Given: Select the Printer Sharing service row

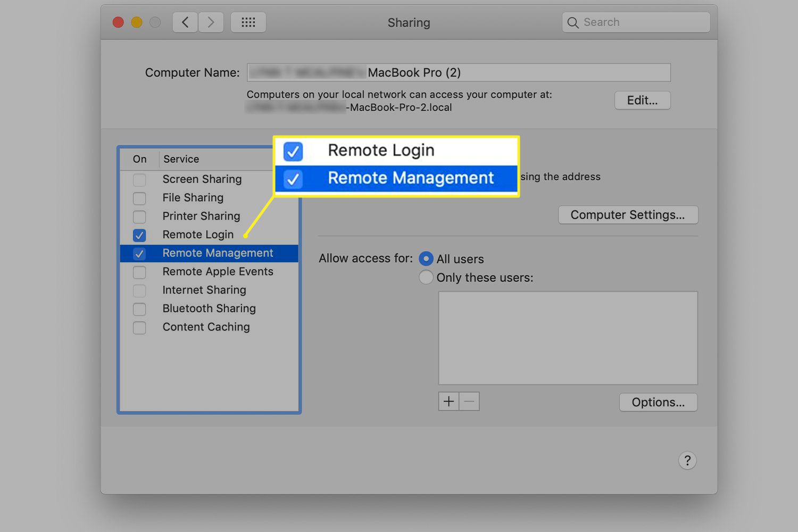Looking at the screenshot, I should pos(209,217).
